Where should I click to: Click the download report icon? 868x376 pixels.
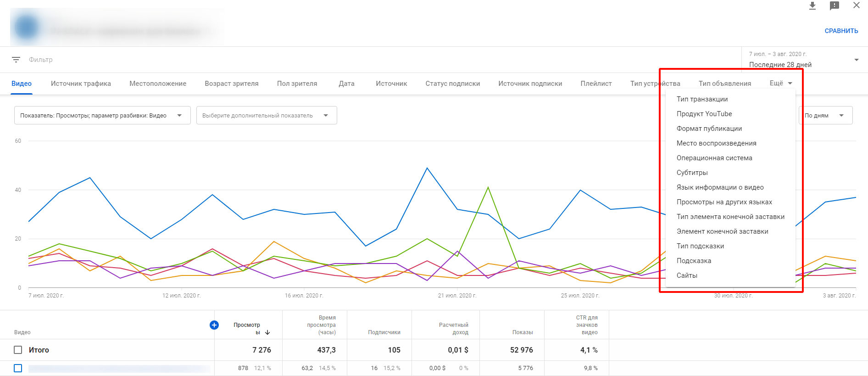tap(812, 6)
